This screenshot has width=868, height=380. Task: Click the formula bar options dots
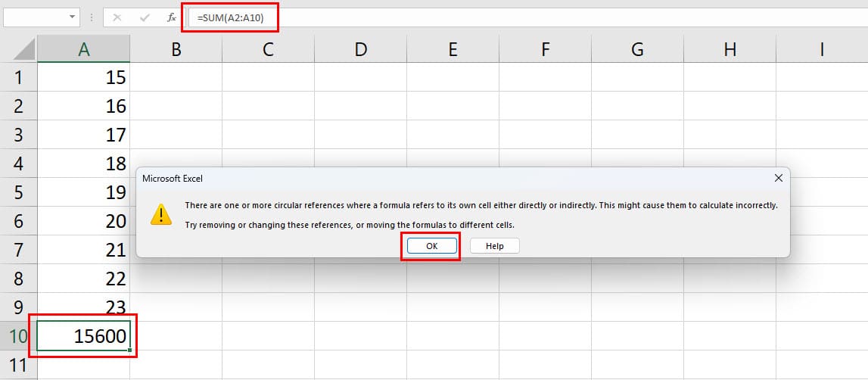[x=92, y=17]
